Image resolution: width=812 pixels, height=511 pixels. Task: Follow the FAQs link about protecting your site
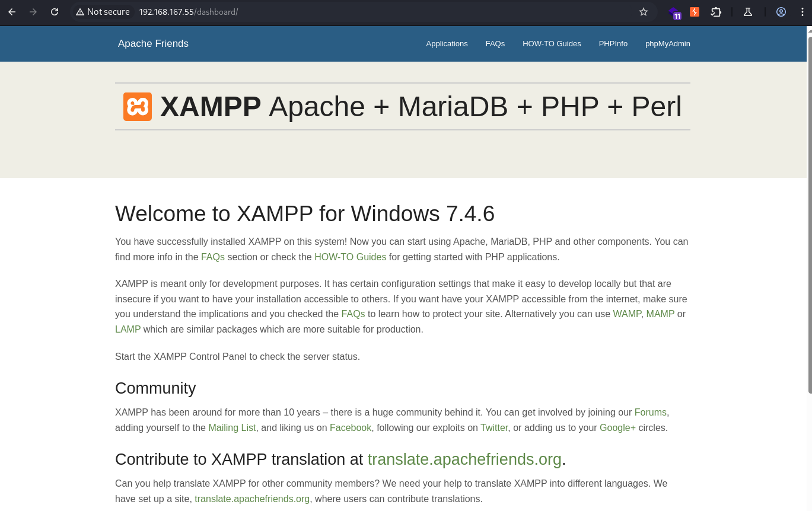[x=353, y=314]
